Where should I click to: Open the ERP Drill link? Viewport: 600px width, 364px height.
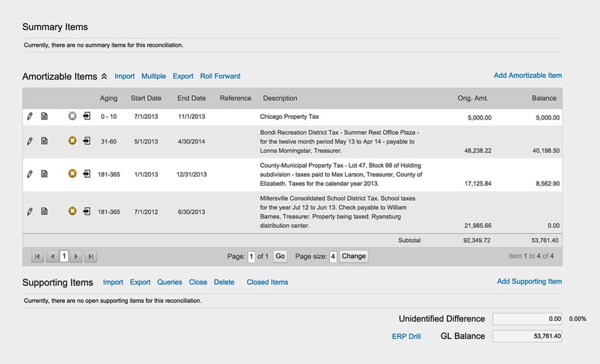click(x=406, y=336)
